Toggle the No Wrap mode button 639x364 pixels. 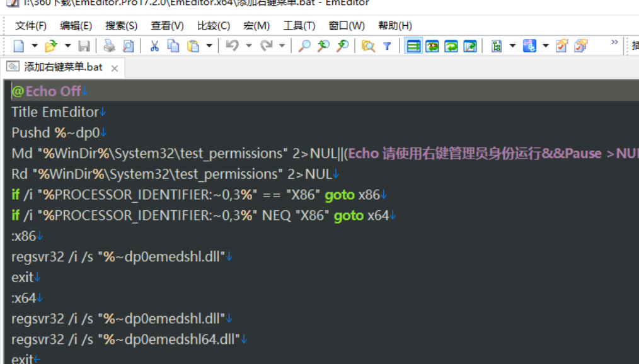click(413, 46)
